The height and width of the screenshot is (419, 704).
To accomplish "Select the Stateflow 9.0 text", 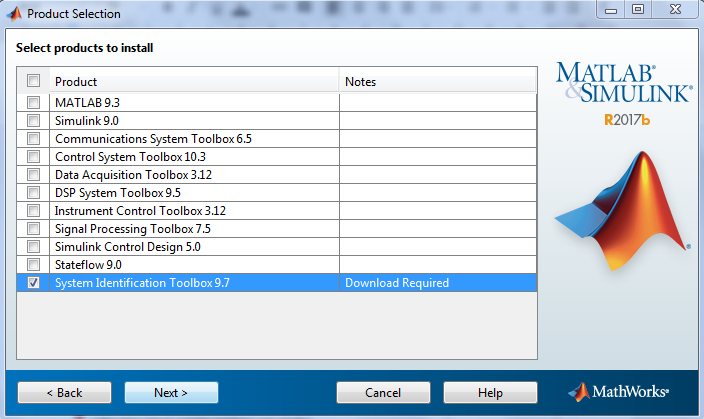I will [x=88, y=265].
